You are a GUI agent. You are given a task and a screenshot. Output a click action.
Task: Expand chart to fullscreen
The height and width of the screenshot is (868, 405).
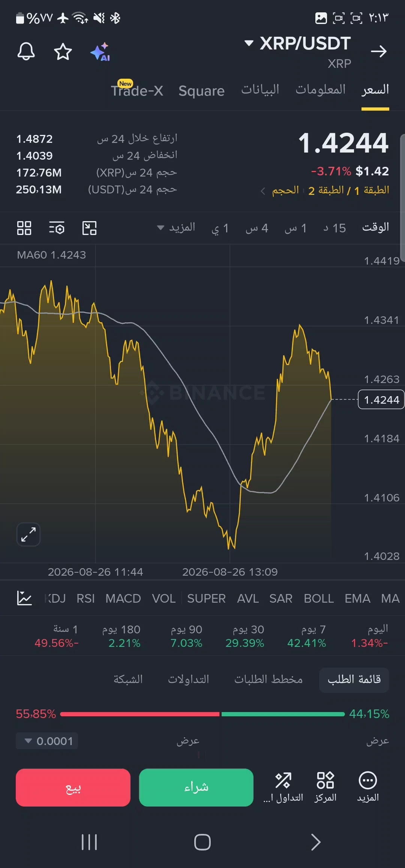click(28, 534)
